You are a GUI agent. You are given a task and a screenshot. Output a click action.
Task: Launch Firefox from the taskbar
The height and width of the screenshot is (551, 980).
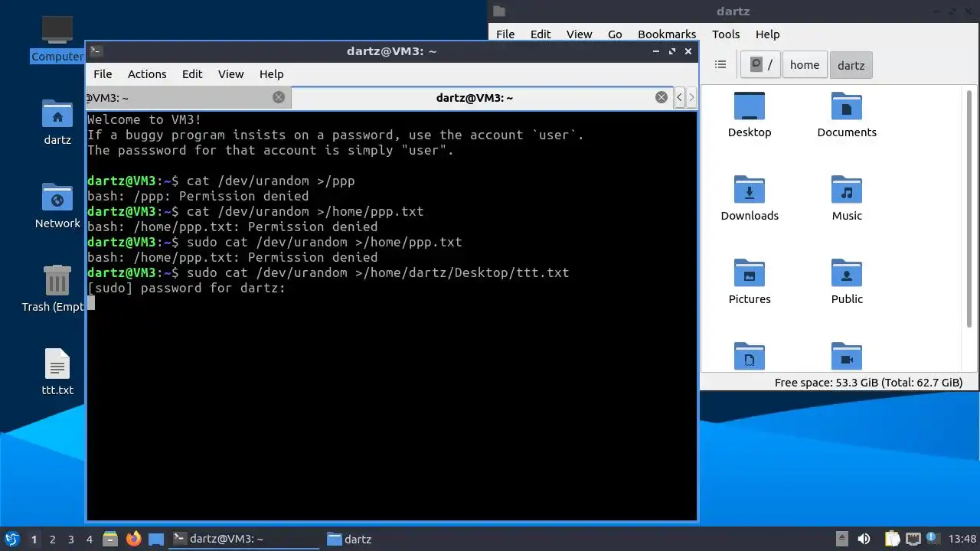pos(133,539)
